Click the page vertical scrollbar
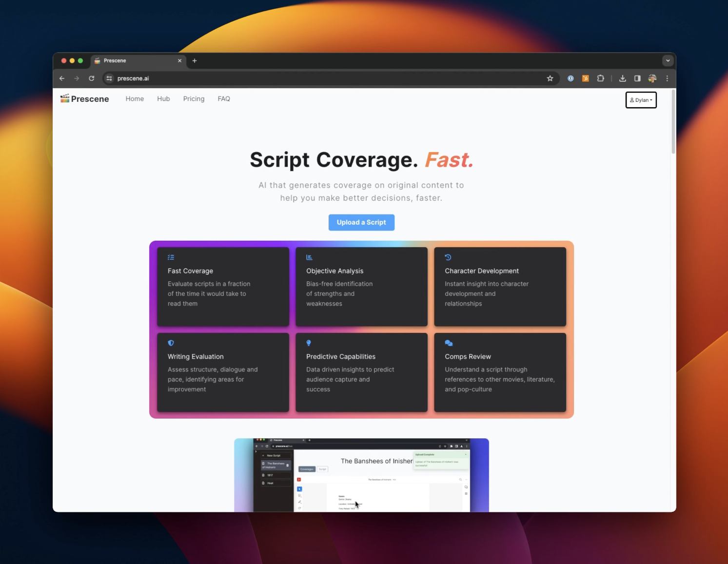This screenshot has width=728, height=564. click(x=673, y=122)
